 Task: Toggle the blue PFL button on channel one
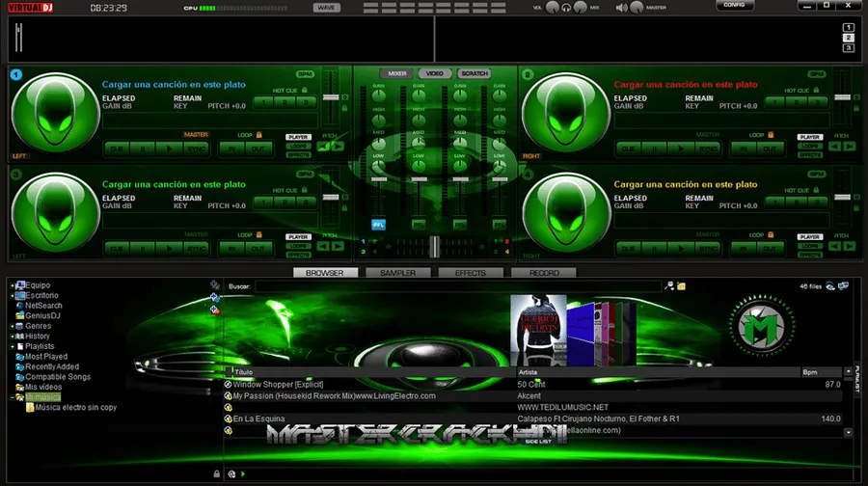pyautogui.click(x=378, y=224)
